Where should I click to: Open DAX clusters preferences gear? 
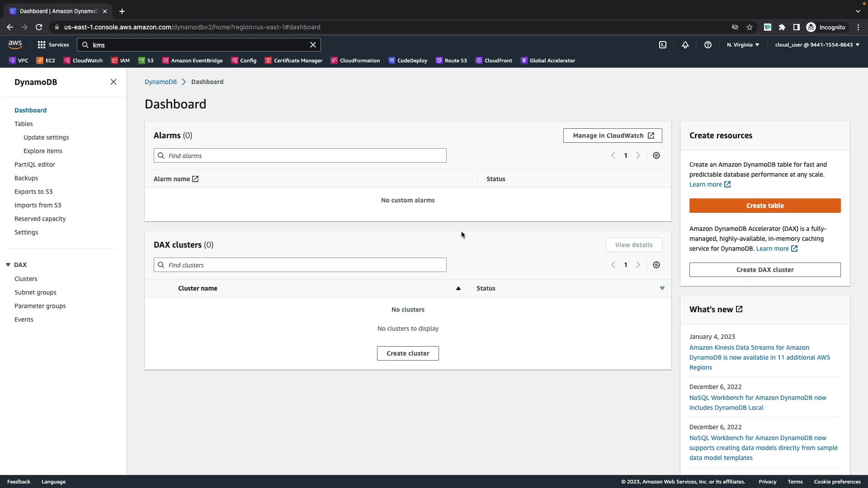(x=656, y=265)
